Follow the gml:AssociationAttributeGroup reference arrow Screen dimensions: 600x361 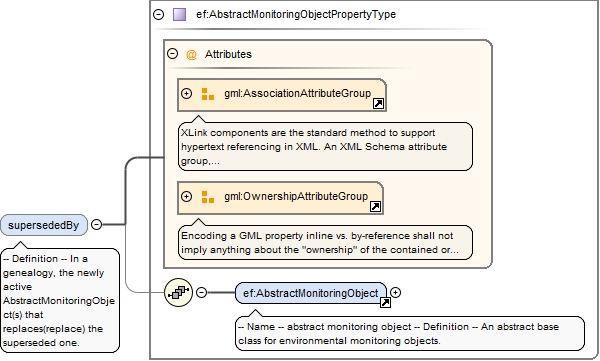[378, 103]
